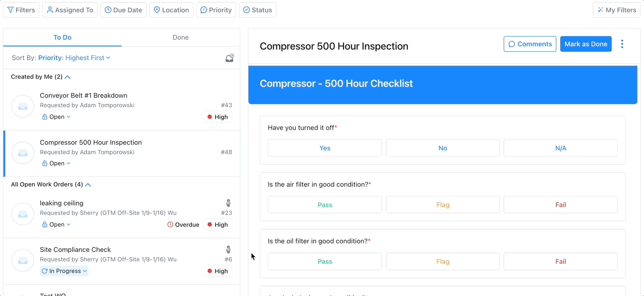Filter by Priority
Viewport: 644px width, 296px height.
pyautogui.click(x=216, y=9)
